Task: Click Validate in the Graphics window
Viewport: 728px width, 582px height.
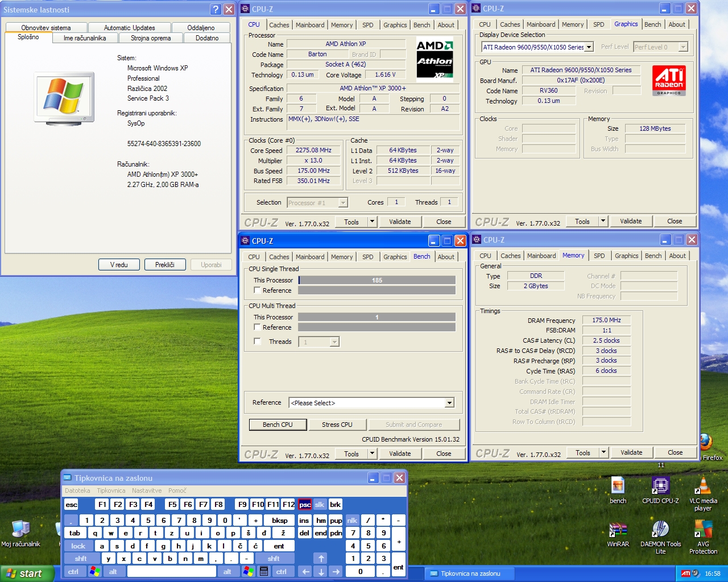Action: point(631,221)
